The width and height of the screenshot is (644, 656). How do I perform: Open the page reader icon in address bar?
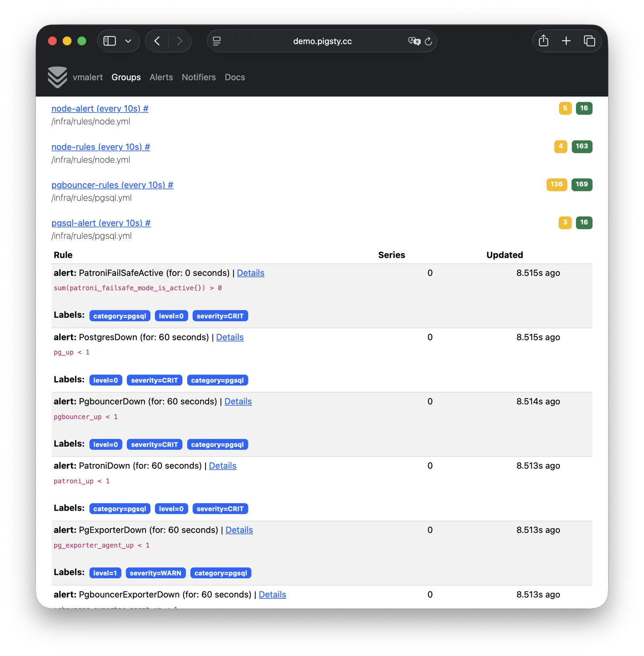tap(217, 41)
